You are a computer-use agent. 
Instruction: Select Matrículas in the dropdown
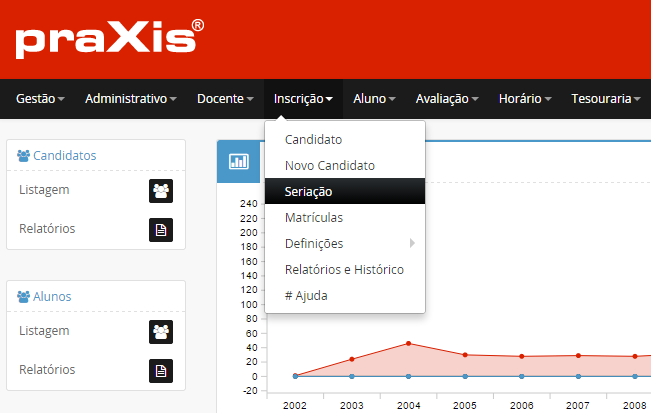[314, 217]
